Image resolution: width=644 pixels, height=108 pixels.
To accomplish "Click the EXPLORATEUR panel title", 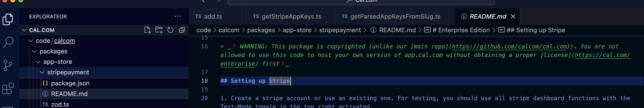I will click(x=48, y=16).
